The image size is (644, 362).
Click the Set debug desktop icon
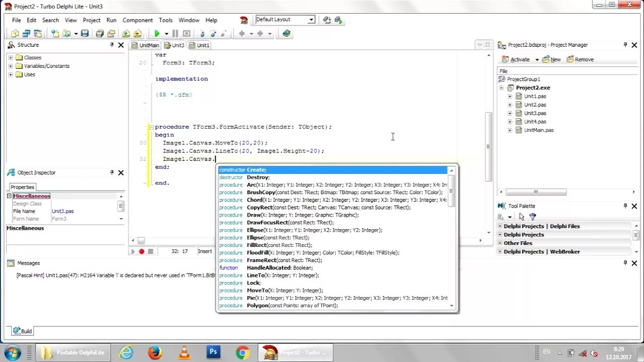pyautogui.click(x=339, y=20)
